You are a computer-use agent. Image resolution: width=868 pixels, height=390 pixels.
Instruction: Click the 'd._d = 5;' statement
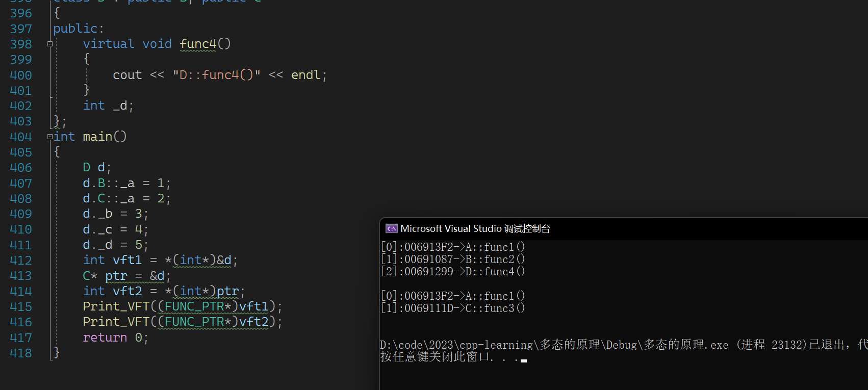click(x=115, y=245)
